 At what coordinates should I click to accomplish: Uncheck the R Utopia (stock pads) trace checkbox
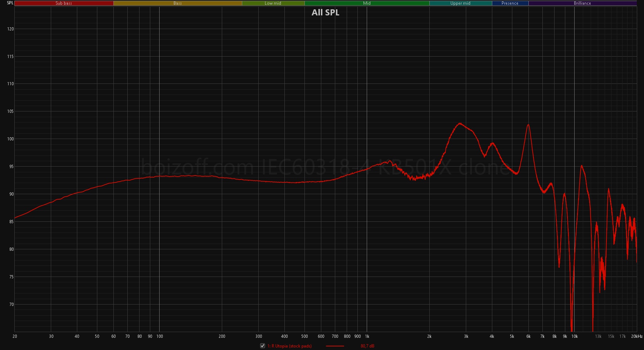coord(263,346)
